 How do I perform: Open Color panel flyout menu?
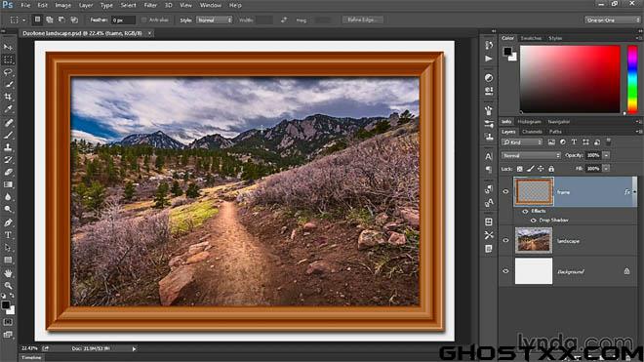click(x=638, y=38)
